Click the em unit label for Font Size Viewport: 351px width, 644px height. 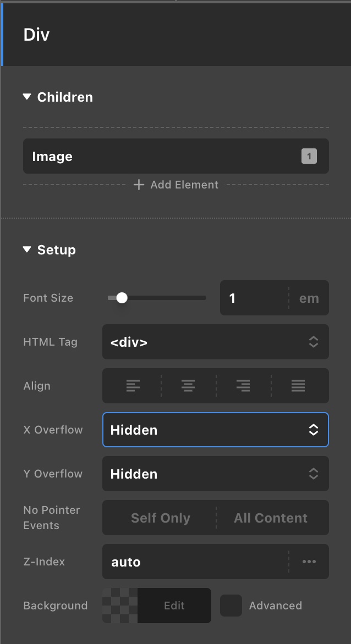pos(309,298)
